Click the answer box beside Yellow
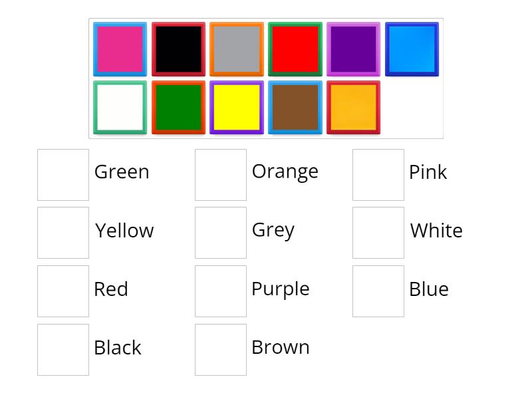Image resolution: width=532 pixels, height=399 pixels. [63, 232]
